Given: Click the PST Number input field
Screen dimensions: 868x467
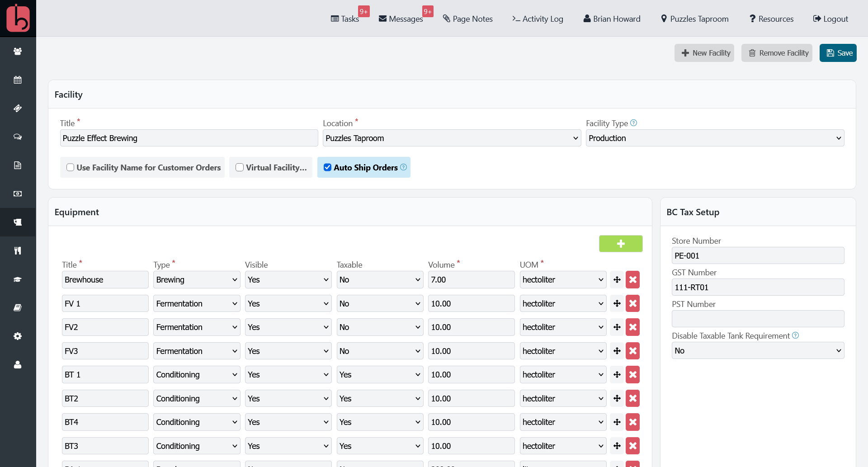Looking at the screenshot, I should pos(758,319).
